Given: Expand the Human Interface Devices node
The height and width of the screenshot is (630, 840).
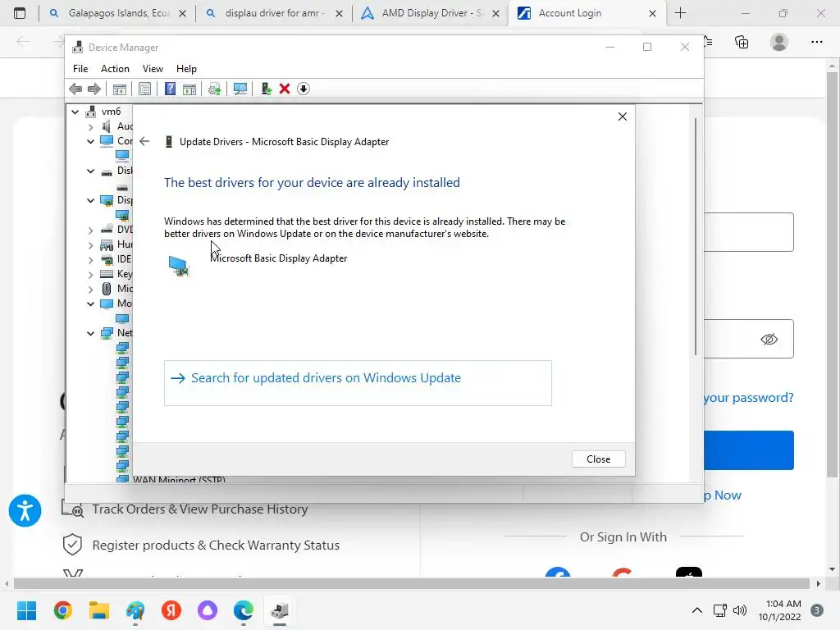Looking at the screenshot, I should point(90,244).
